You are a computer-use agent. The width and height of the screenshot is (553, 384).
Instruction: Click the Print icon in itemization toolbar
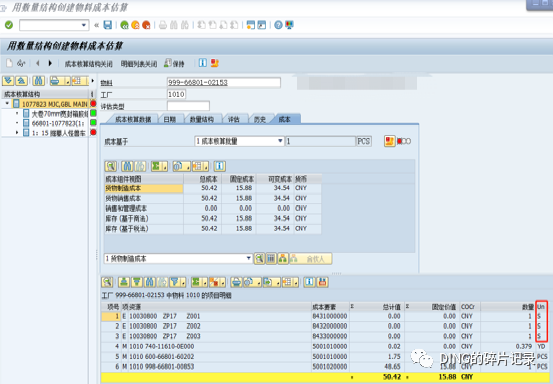(x=236, y=282)
